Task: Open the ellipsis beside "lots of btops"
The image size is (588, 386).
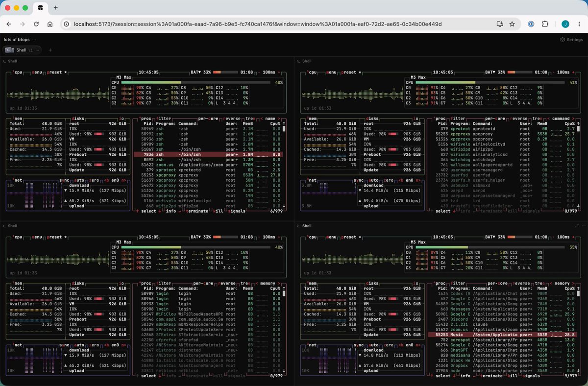Action: pos(34,40)
